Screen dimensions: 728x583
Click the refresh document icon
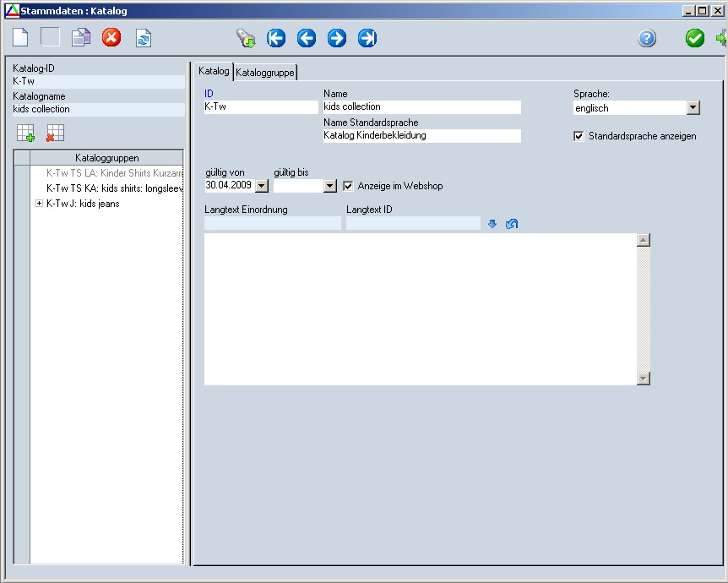(x=144, y=38)
